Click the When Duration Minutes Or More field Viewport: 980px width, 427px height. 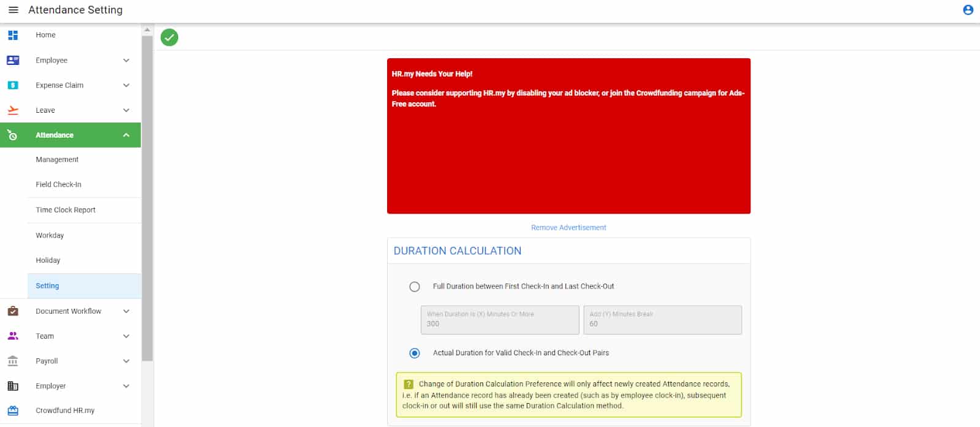(x=500, y=320)
